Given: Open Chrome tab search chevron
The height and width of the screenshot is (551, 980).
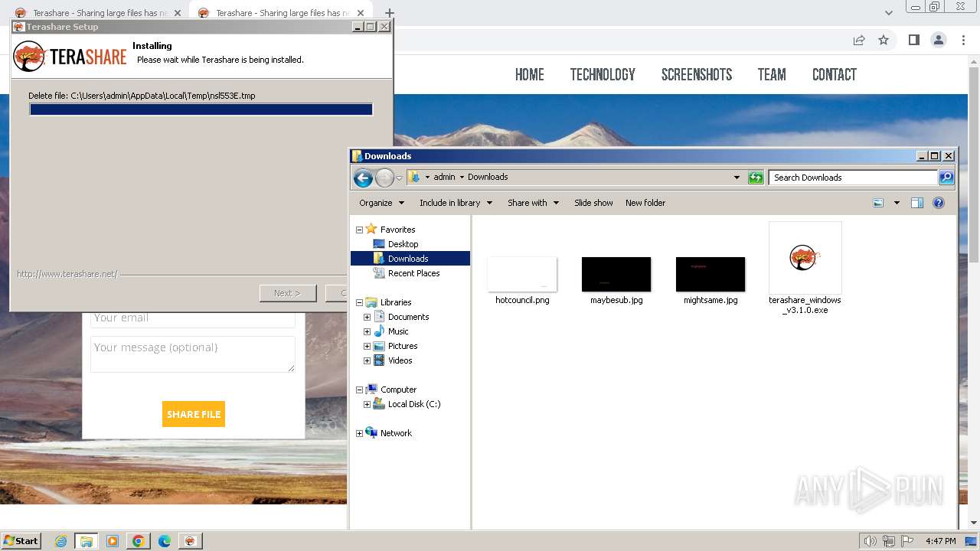Looking at the screenshot, I should [888, 13].
